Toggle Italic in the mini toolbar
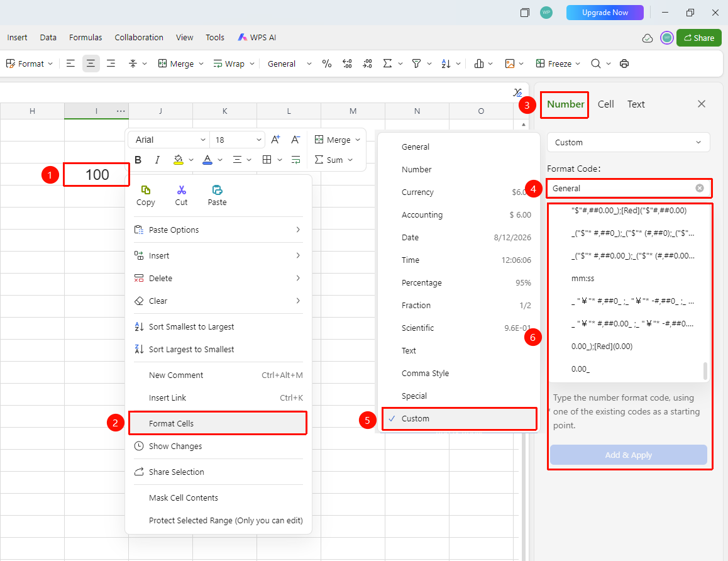This screenshot has height=561, width=728. pos(157,160)
